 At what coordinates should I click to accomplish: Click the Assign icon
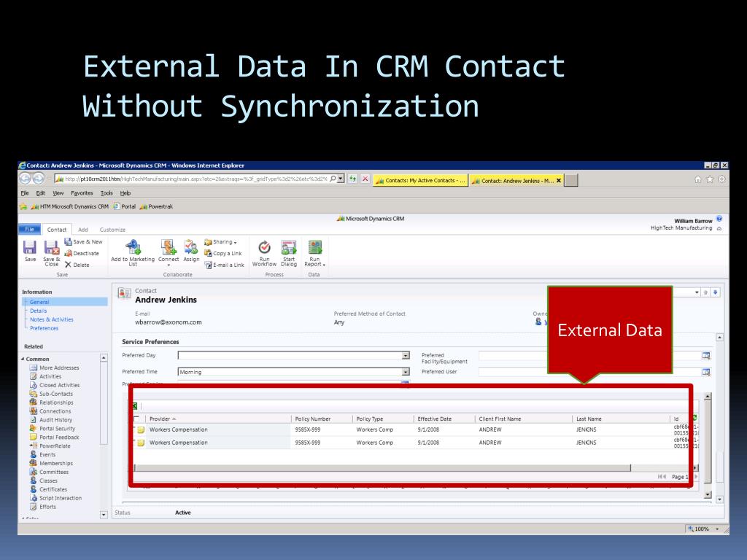click(191, 251)
